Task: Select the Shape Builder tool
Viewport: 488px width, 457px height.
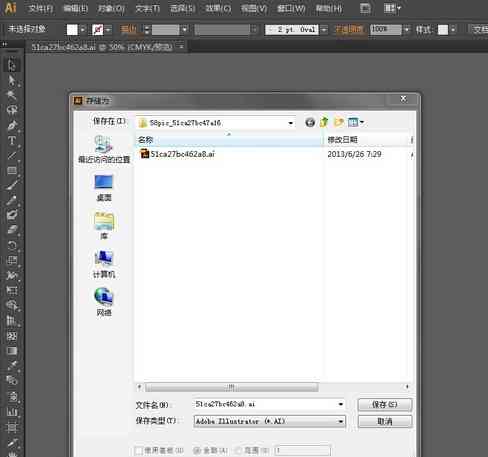Action: pos(12,305)
